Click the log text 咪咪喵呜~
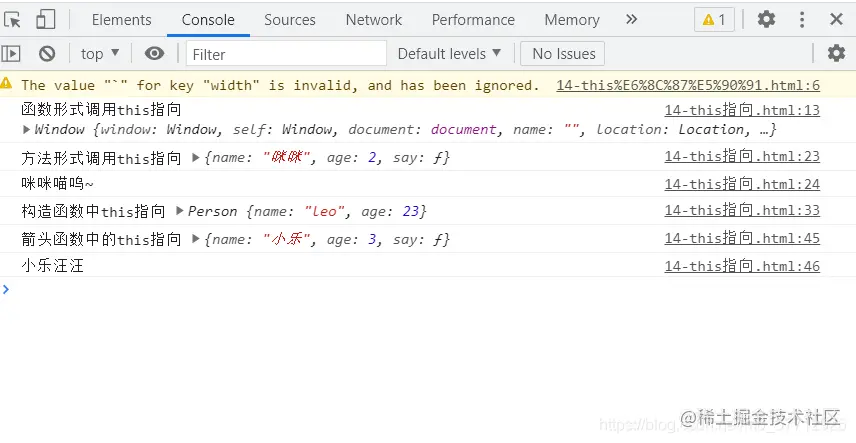 point(57,184)
